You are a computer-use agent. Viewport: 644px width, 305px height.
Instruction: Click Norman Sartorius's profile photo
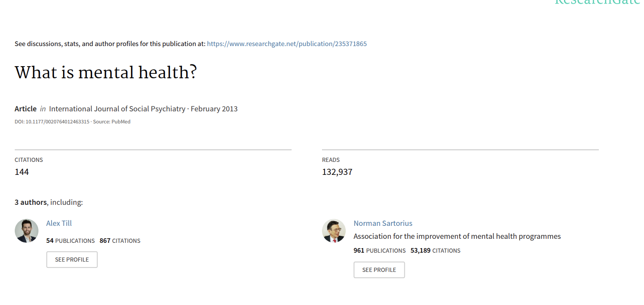coord(334,231)
